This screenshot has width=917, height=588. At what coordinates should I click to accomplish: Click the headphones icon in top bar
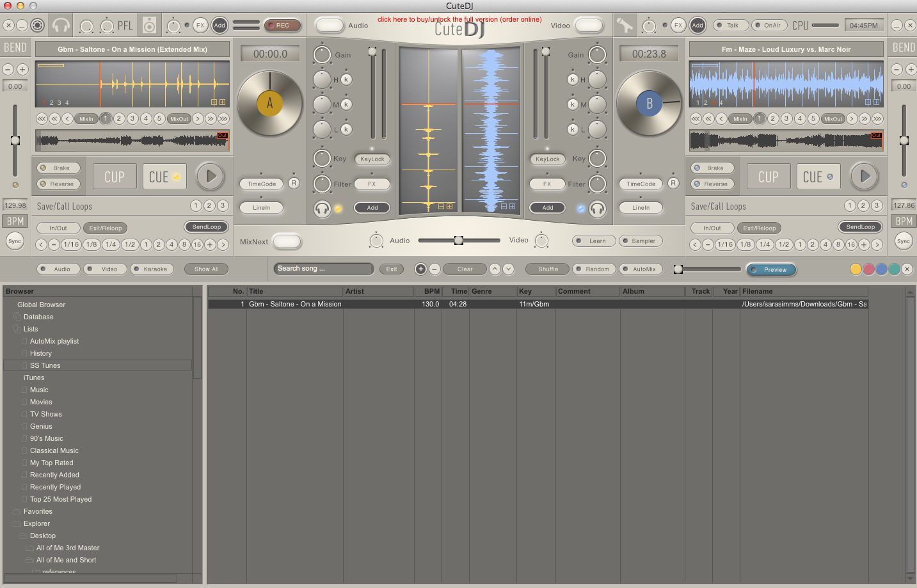tap(61, 26)
